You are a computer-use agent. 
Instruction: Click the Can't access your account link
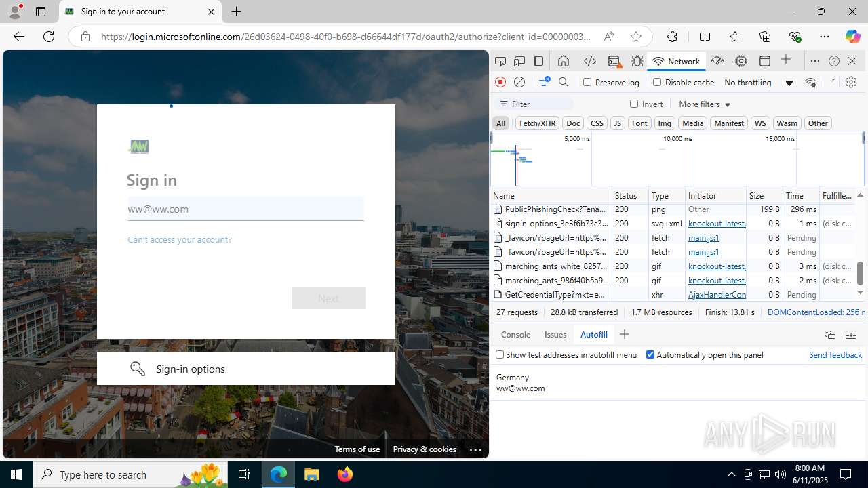tap(180, 239)
